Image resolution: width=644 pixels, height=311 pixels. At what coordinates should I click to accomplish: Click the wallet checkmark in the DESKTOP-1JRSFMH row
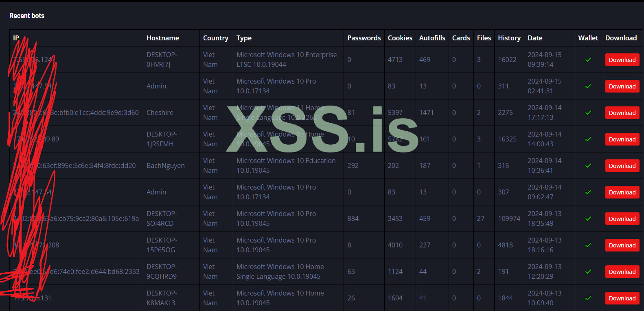click(588, 139)
